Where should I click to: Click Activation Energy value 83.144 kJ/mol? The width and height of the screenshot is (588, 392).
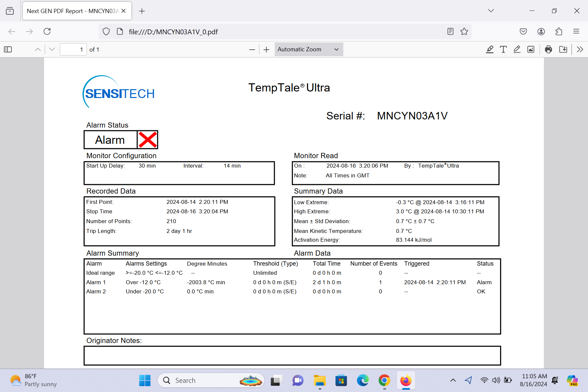point(414,240)
